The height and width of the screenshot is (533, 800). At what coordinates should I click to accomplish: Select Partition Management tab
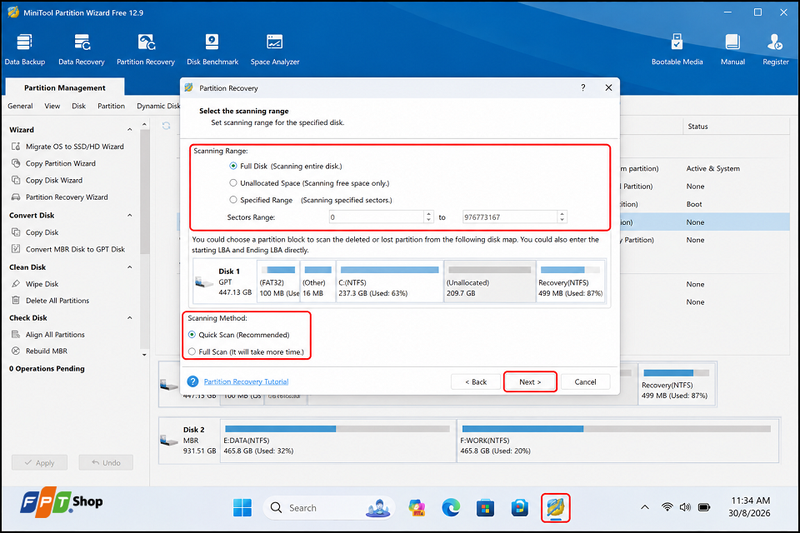pos(65,87)
